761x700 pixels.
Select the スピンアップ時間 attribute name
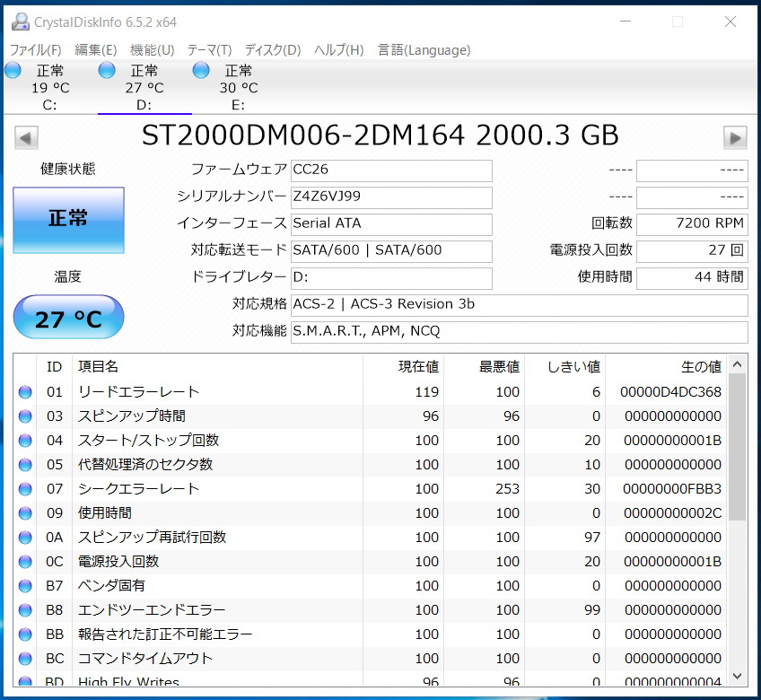click(x=132, y=416)
